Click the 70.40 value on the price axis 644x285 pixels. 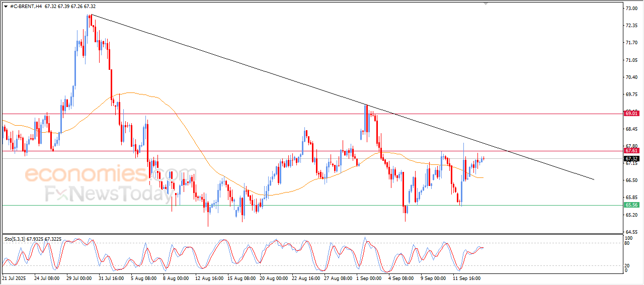pos(632,77)
